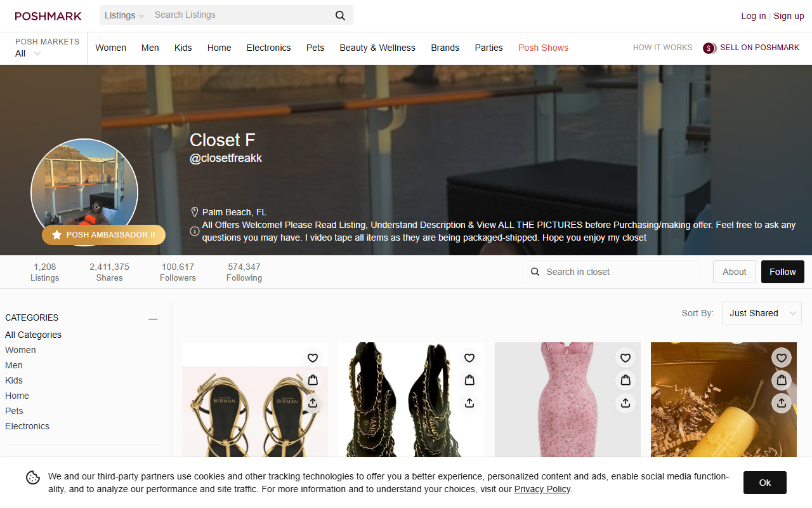Open the Kids menu
Image resolution: width=812 pixels, height=508 pixels.
(183, 48)
